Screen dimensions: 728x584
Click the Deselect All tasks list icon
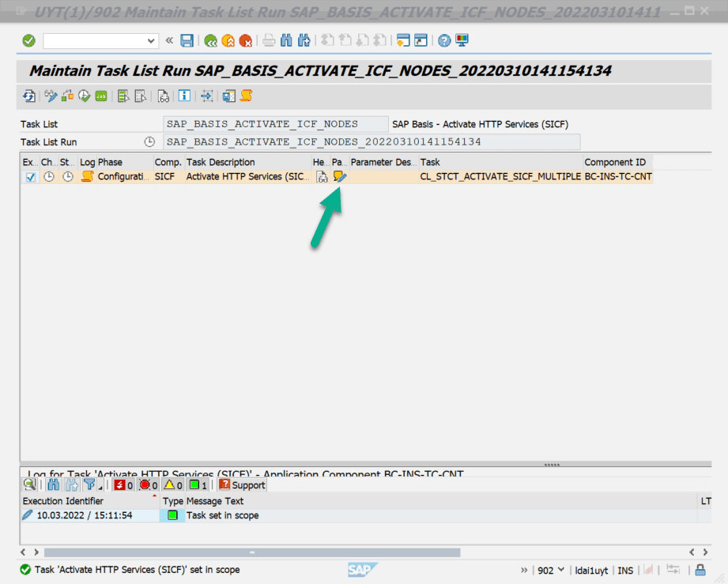[x=141, y=96]
